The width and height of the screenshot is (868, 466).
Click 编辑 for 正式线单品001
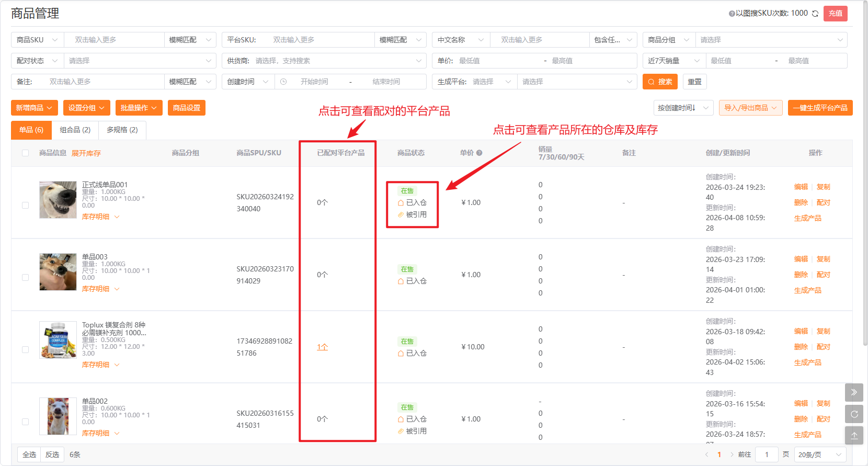click(x=801, y=187)
